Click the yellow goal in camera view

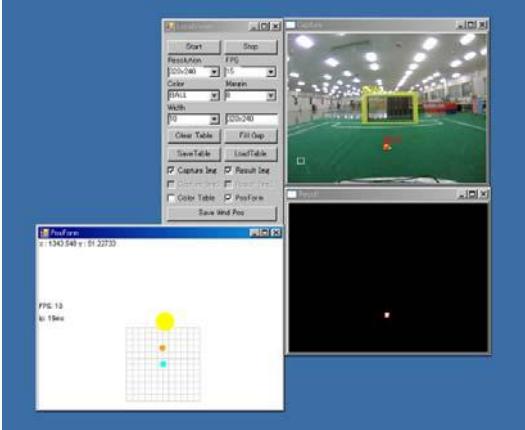(390, 108)
